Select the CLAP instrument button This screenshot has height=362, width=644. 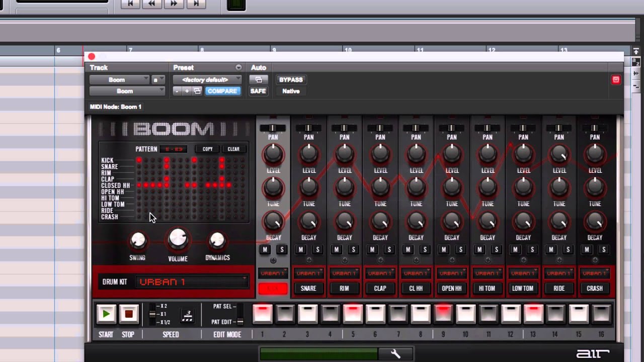[380, 289]
